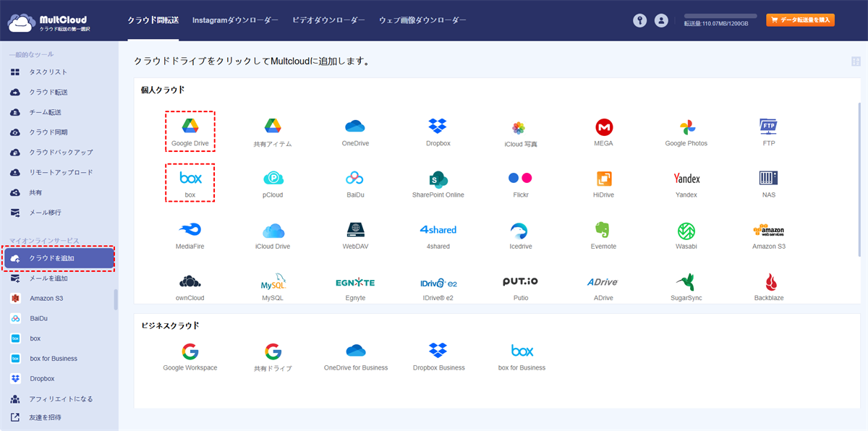Screen dimensions: 868x431
Task: Choose the NAS icon
Action: point(768,184)
